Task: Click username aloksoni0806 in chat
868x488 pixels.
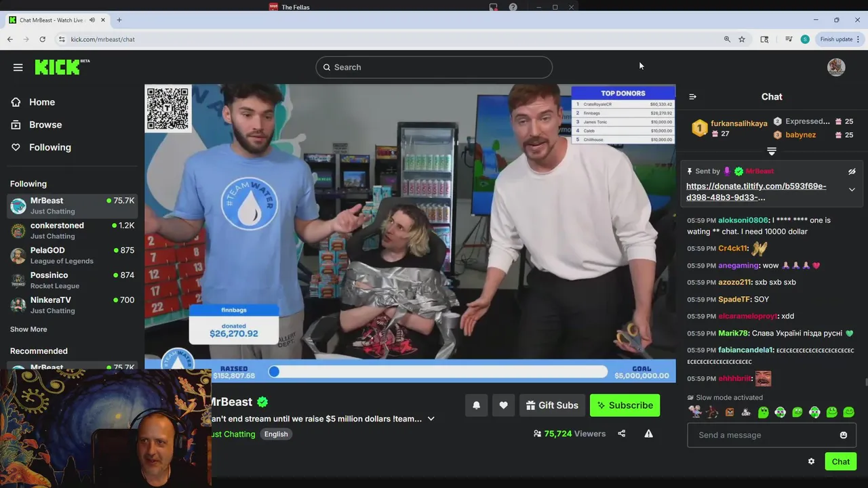Action: tap(743, 220)
